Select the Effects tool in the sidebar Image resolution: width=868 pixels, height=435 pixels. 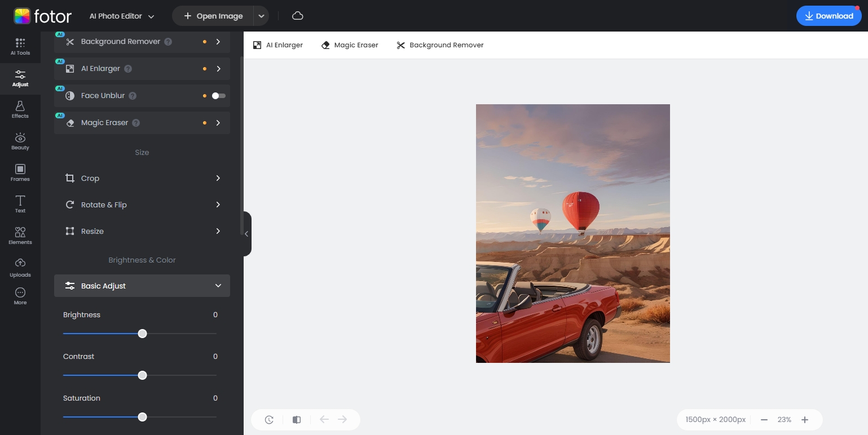pyautogui.click(x=20, y=109)
